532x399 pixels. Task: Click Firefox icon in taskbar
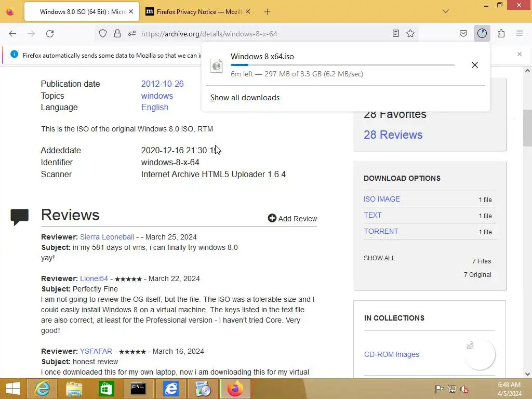tap(235, 389)
